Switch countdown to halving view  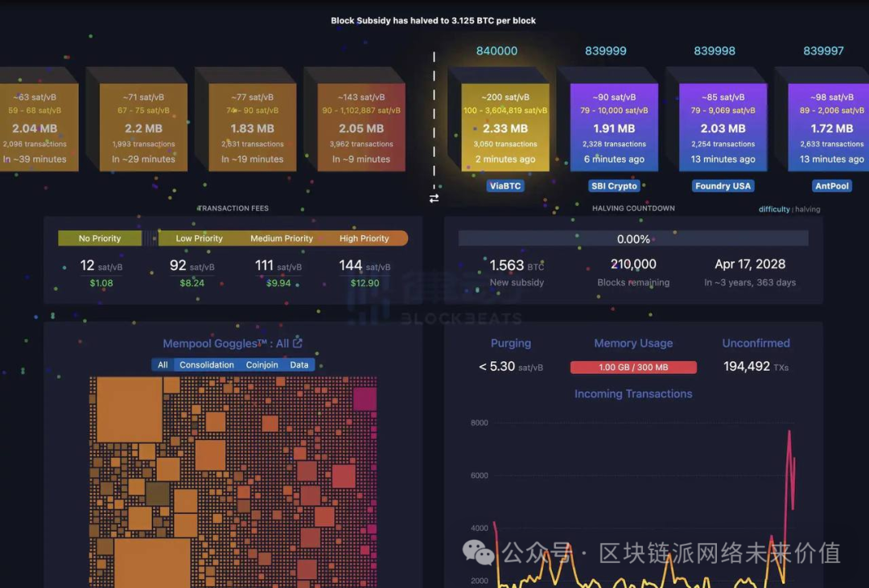pos(808,210)
